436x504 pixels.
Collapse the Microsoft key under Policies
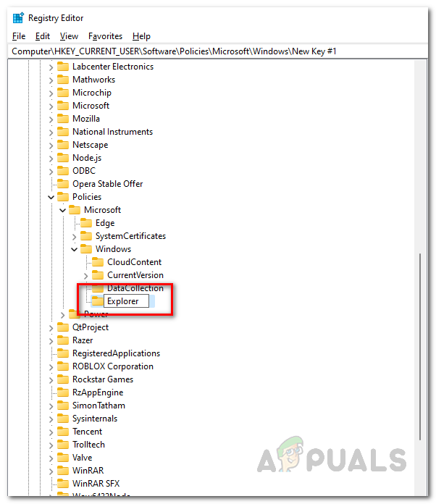pyautogui.click(x=63, y=210)
